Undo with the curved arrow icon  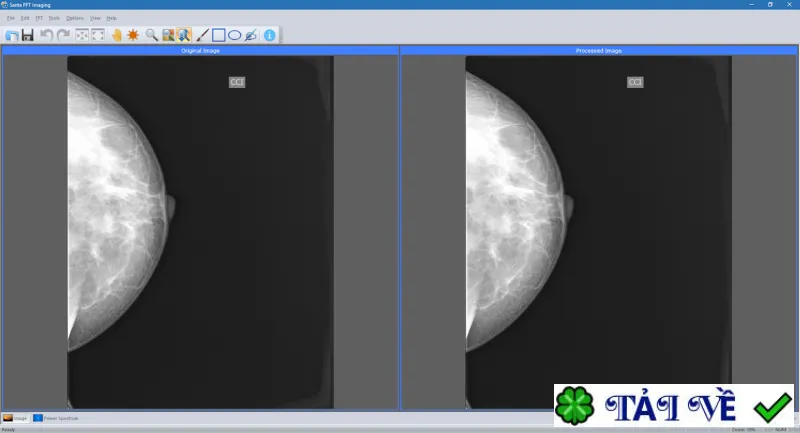click(46, 35)
